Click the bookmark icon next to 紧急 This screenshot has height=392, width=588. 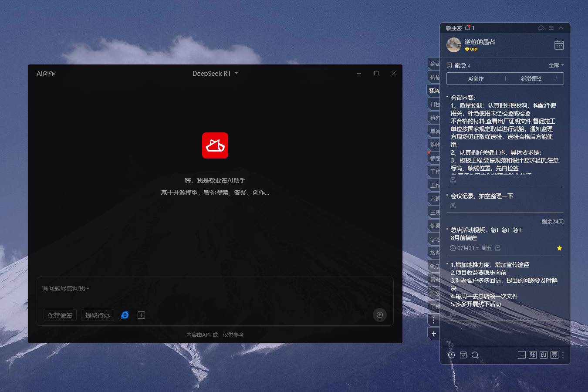(449, 65)
